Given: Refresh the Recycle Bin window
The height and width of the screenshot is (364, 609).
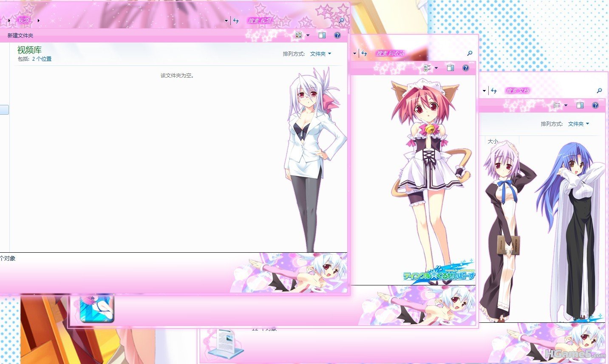Looking at the screenshot, I should pyautogui.click(x=364, y=54).
